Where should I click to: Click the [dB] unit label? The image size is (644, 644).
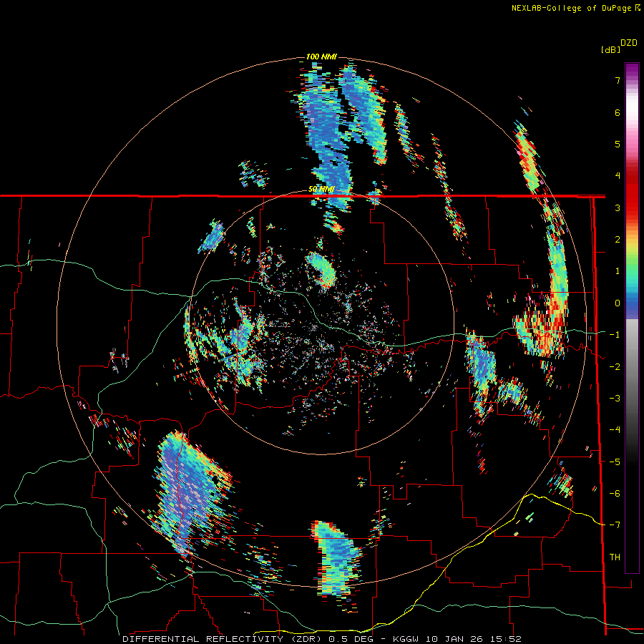click(610, 49)
